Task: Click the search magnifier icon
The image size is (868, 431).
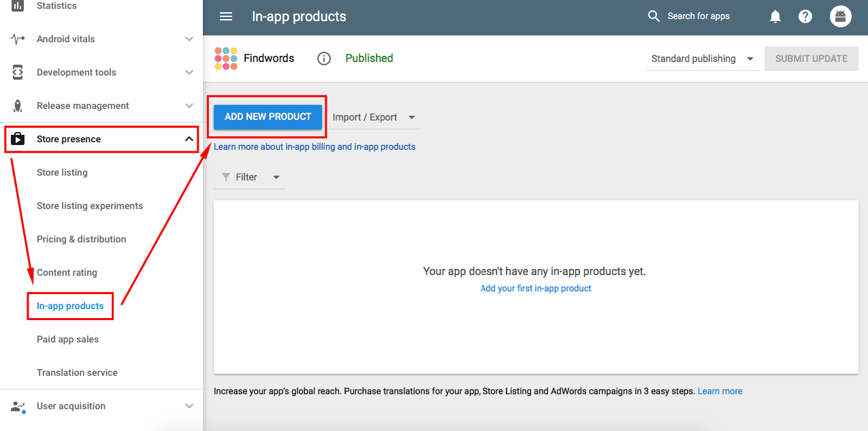Action: 654,16
